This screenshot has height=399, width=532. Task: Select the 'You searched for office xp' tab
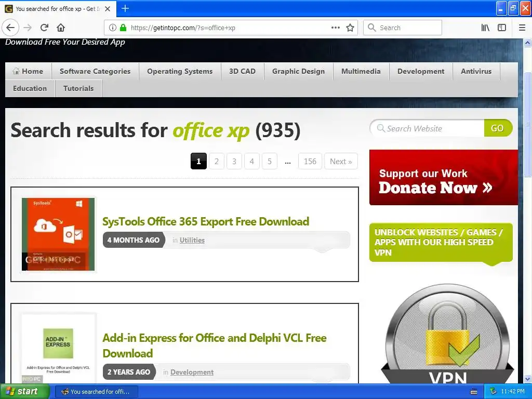pyautogui.click(x=58, y=9)
